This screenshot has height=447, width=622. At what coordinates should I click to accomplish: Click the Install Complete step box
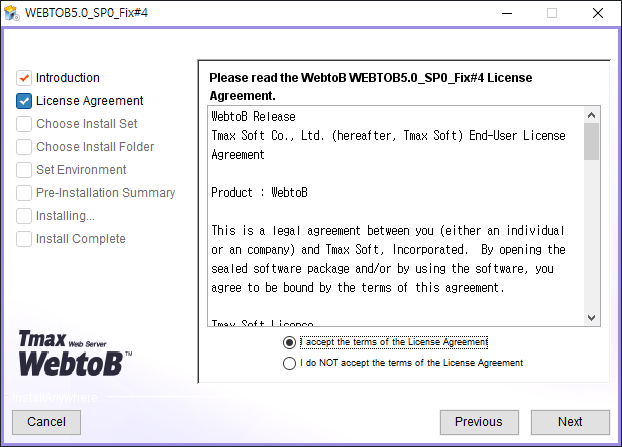24,239
